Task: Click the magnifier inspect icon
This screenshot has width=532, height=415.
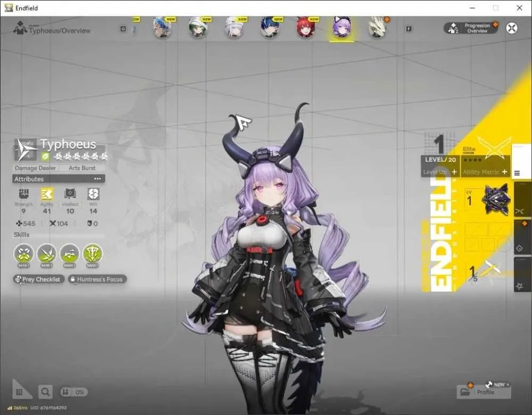Action: click(45, 392)
